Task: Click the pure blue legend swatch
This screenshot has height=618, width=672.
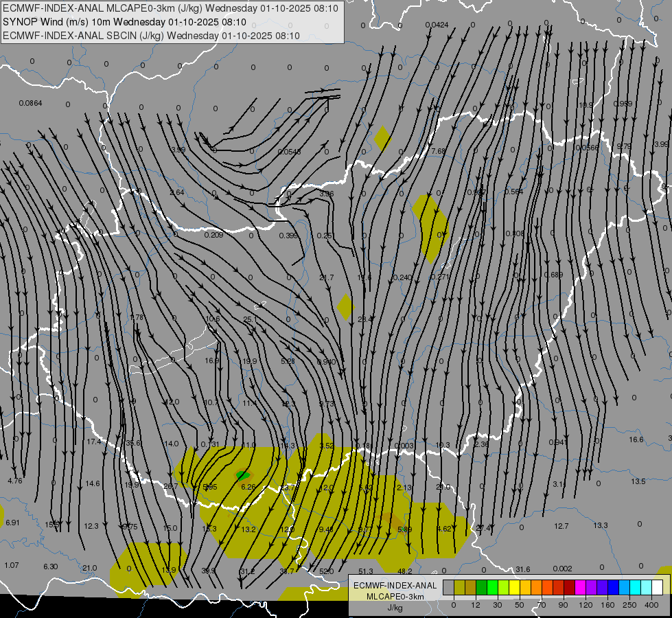Action: pos(614,587)
